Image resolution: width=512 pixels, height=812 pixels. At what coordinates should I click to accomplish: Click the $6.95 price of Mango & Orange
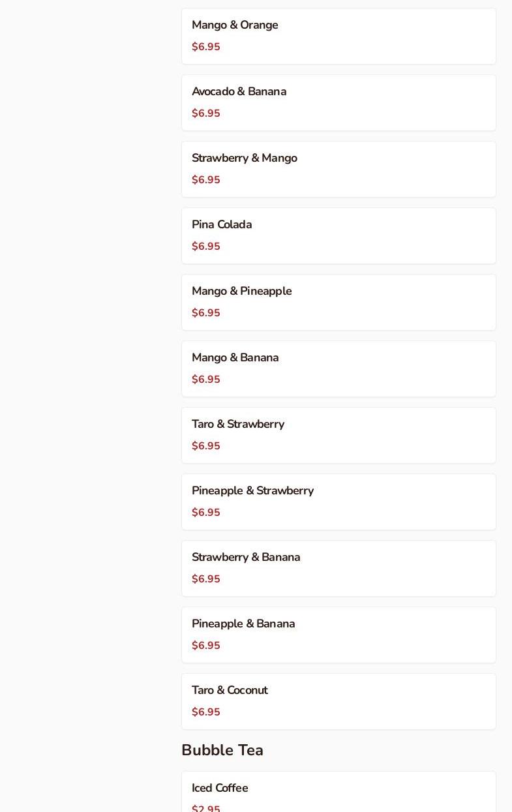(x=206, y=47)
